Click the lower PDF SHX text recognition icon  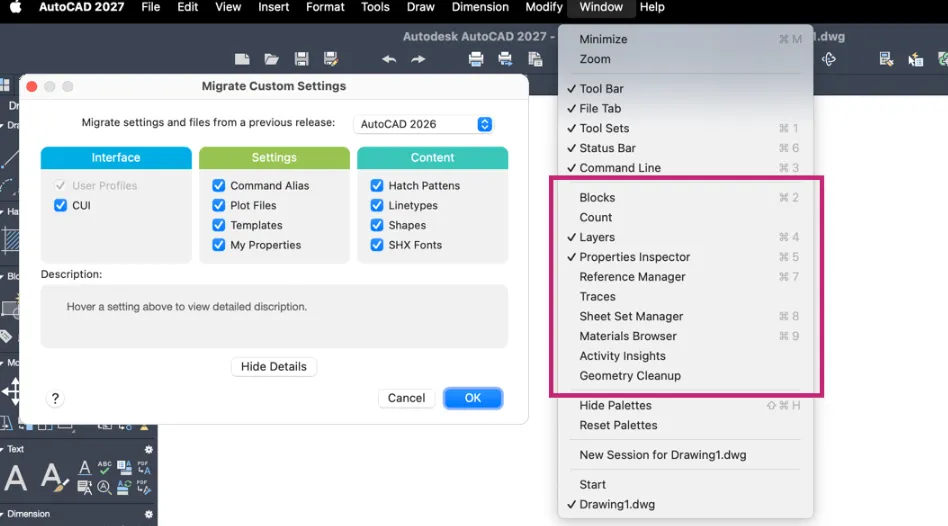[x=144, y=487]
